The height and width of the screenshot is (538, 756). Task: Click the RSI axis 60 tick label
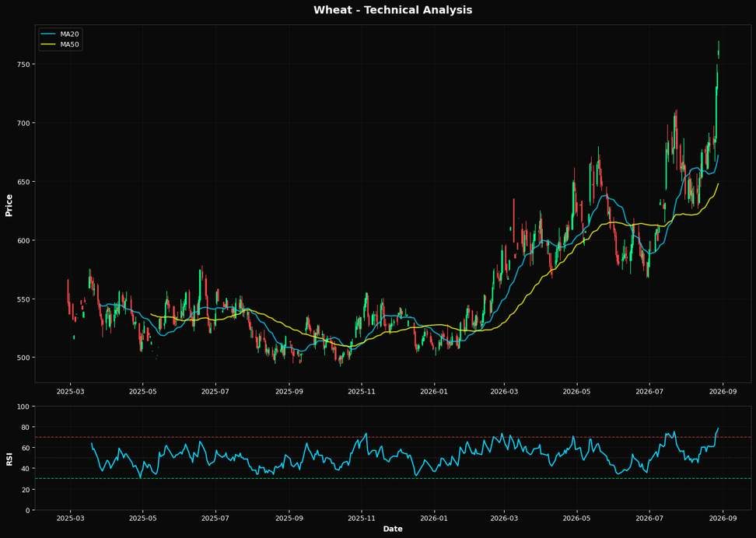(x=26, y=449)
